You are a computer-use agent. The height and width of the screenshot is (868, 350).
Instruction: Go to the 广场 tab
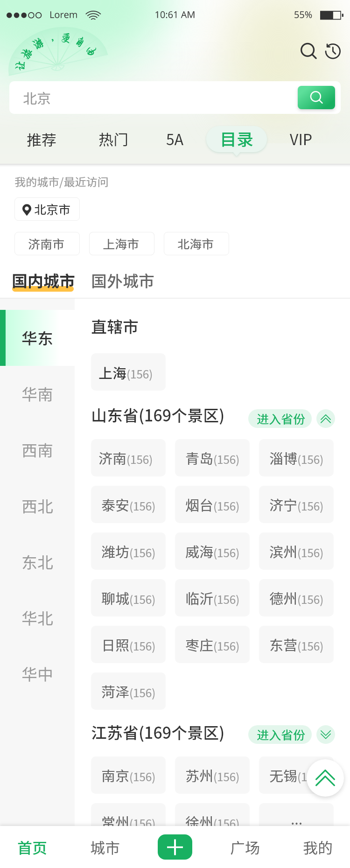[x=245, y=848]
